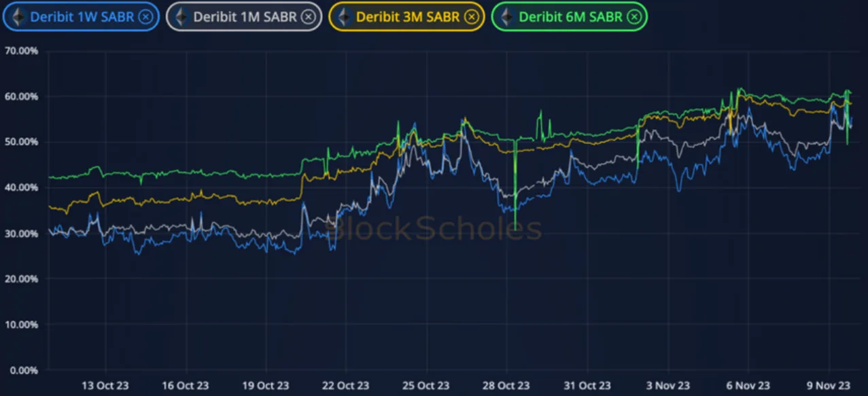This screenshot has height=396, width=868.
Task: Click the 6 Nov 23 date label
Action: coord(747,385)
